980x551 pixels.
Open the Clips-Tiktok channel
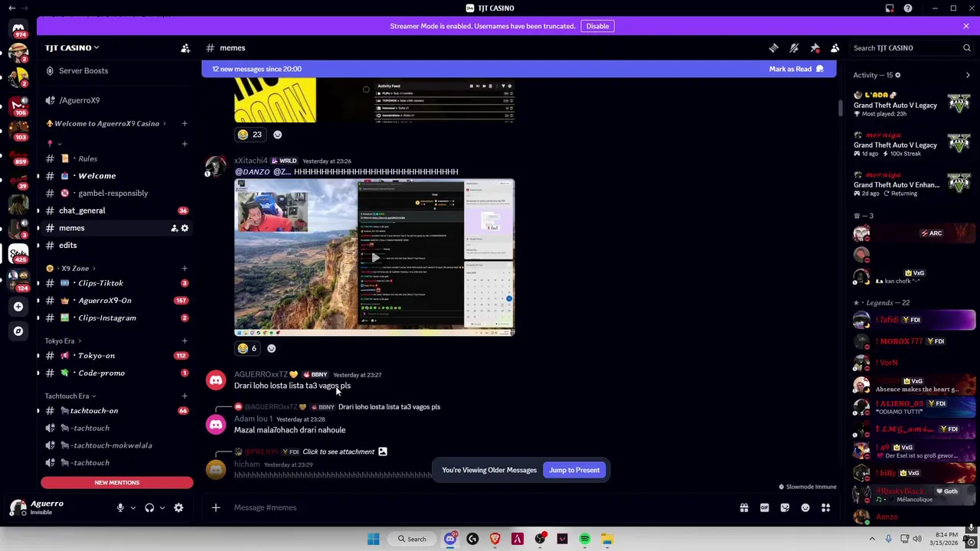(x=116, y=283)
